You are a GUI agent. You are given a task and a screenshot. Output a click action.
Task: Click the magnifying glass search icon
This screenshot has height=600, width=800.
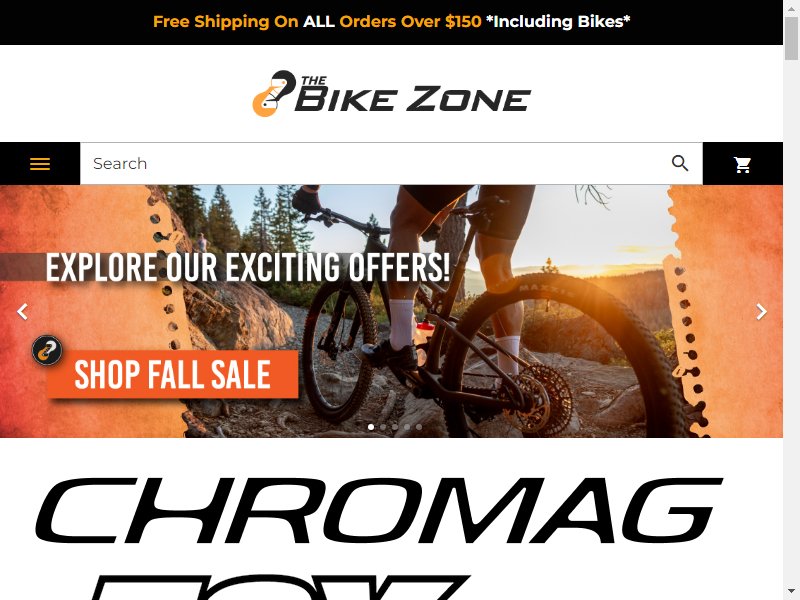680,163
